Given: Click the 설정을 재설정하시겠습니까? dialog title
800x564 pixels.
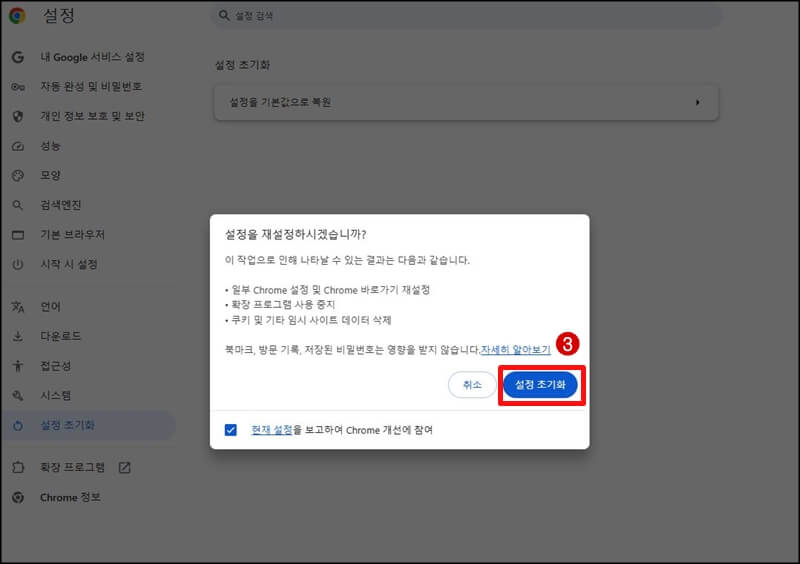Looking at the screenshot, I should [x=295, y=235].
